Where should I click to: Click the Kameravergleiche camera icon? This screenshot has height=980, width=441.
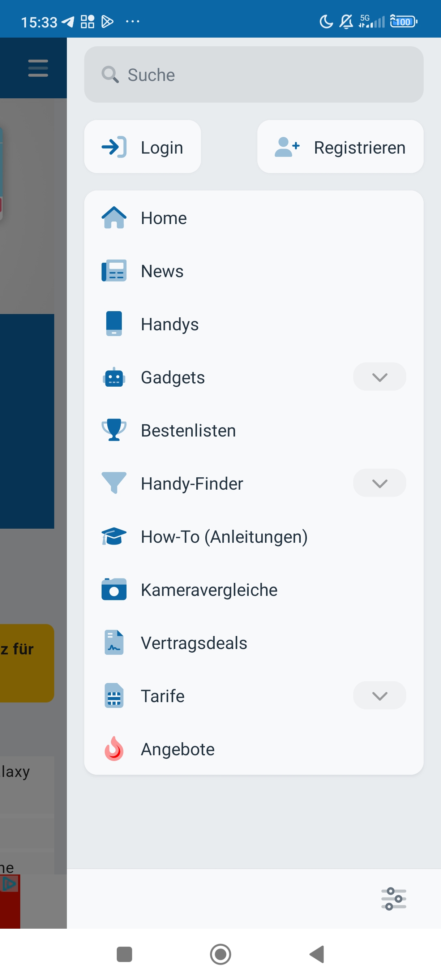114,589
